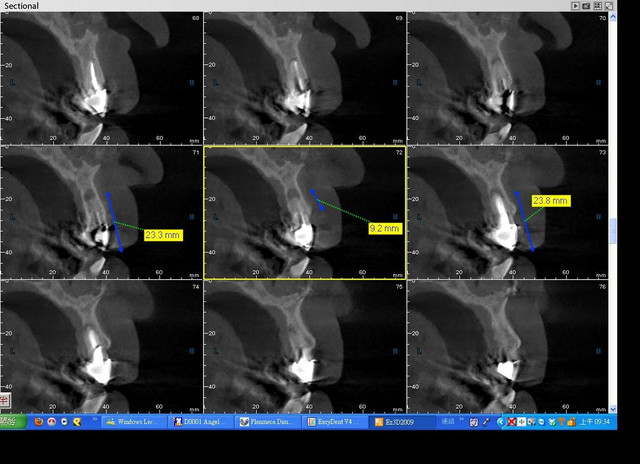This screenshot has height=464, width=640.
Task: Select sectional slice 76
Action: pos(508,347)
